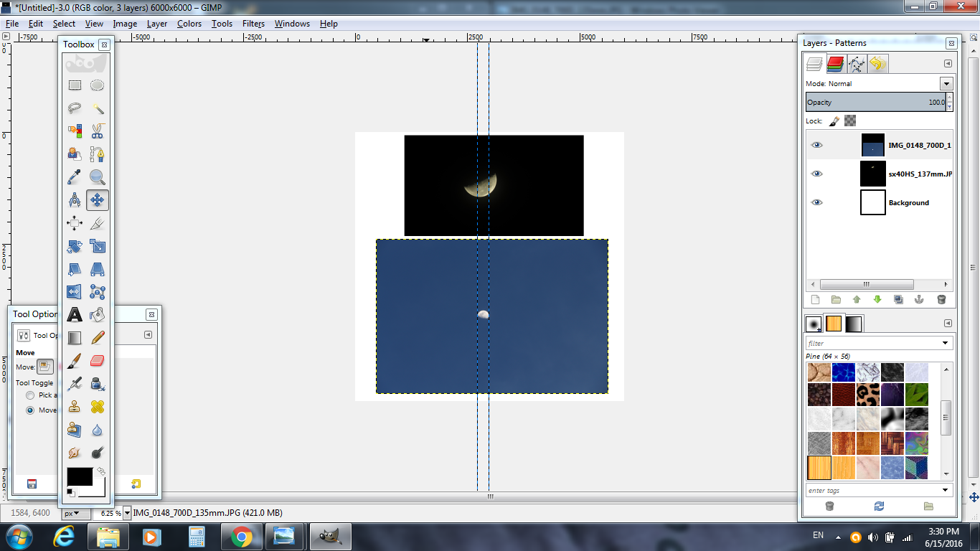Pick the Paintbrush tool
Viewport: 980px width, 551px height.
point(75,361)
